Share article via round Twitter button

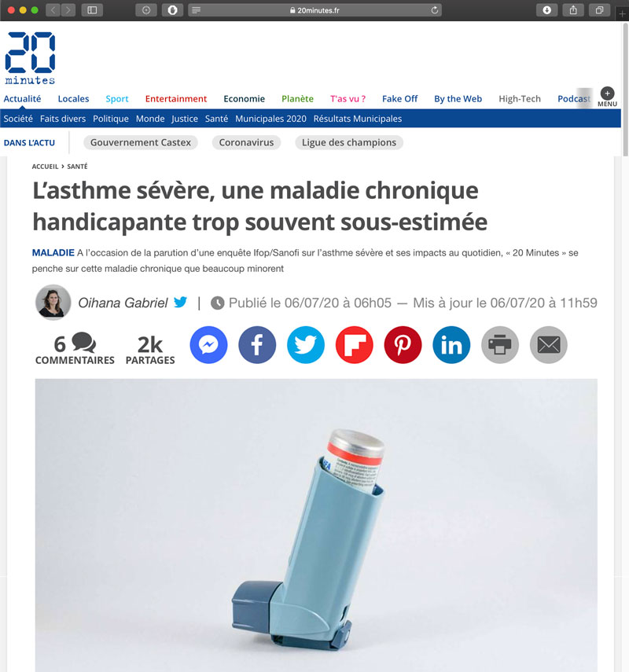click(x=306, y=345)
